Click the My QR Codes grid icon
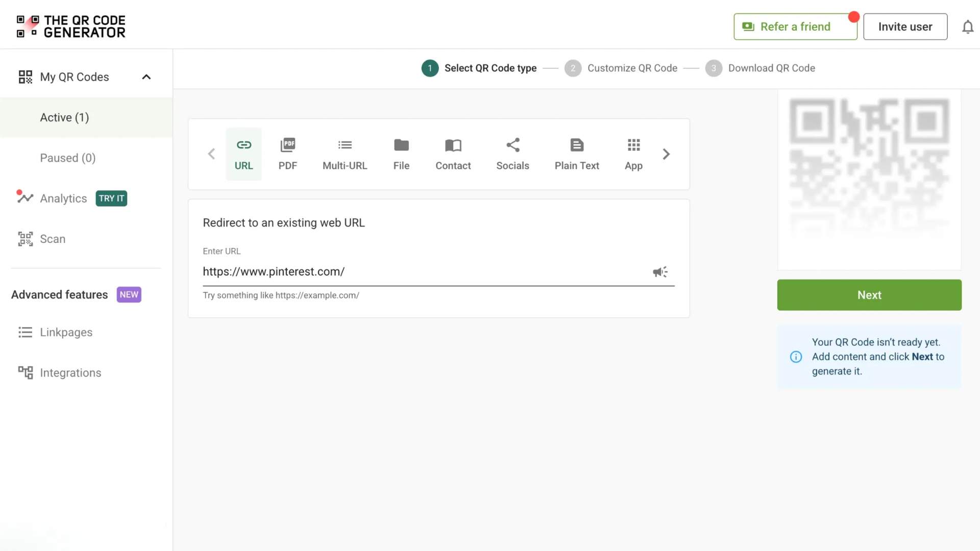This screenshot has height=551, width=980. (x=25, y=77)
